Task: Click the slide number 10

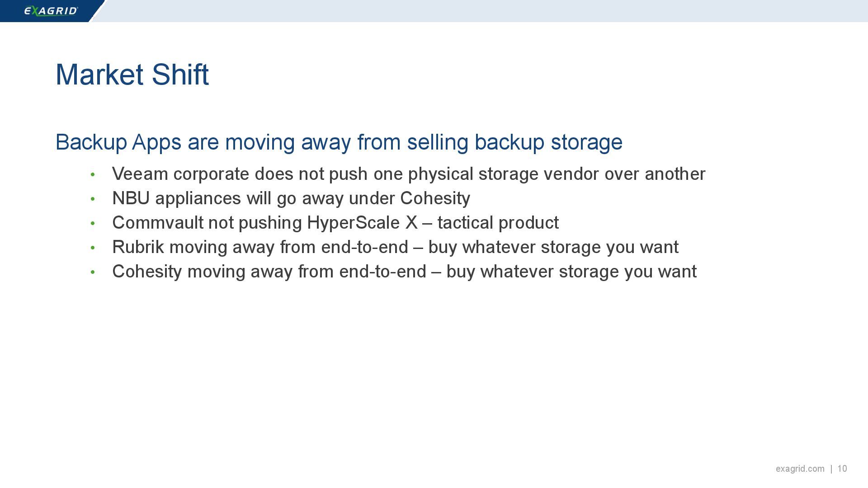Action: point(842,469)
